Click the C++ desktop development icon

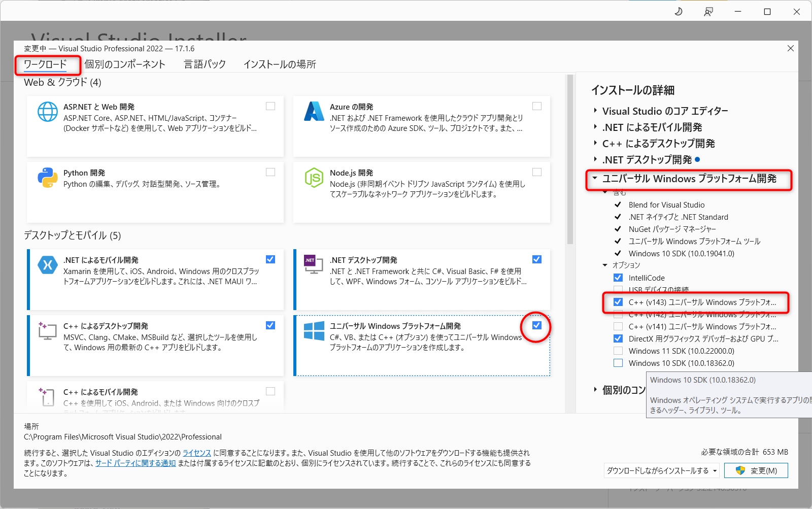coord(47,330)
